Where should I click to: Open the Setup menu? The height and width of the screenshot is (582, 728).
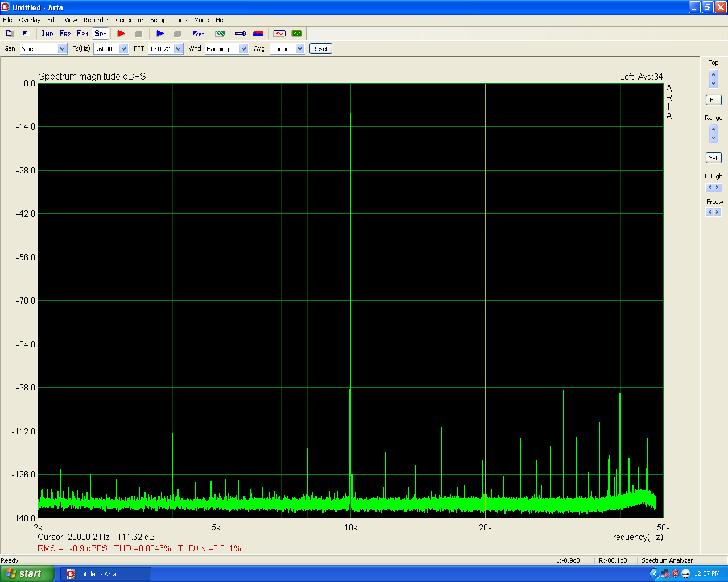point(158,20)
